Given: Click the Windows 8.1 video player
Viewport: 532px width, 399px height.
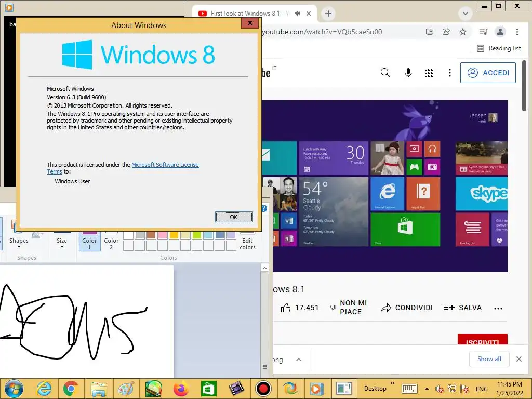Looking at the screenshot, I should [385, 185].
